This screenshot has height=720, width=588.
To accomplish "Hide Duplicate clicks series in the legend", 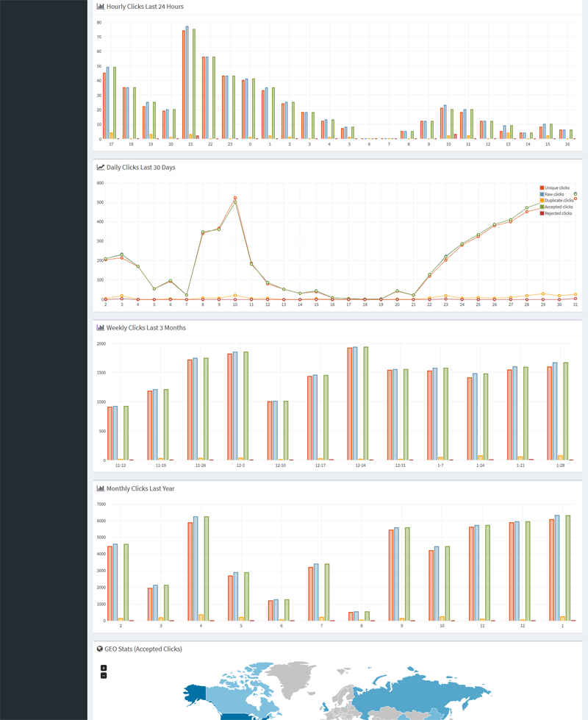I will click(559, 200).
